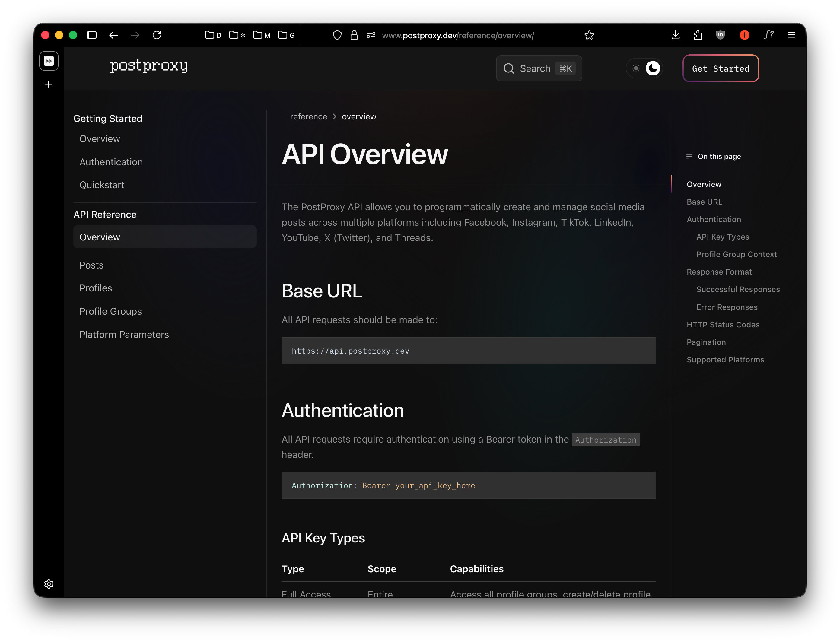
Task: Open the G bookmarks folder
Action: pos(286,35)
